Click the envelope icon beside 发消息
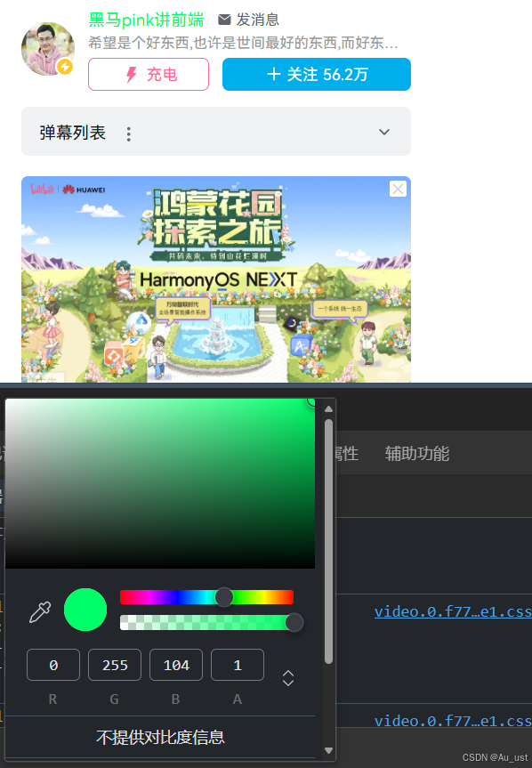532x768 pixels. click(224, 20)
